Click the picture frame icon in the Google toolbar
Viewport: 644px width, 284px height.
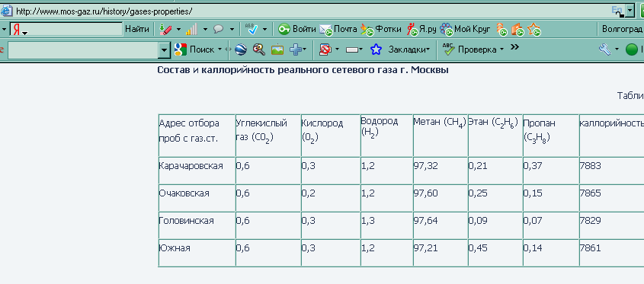click(x=277, y=49)
